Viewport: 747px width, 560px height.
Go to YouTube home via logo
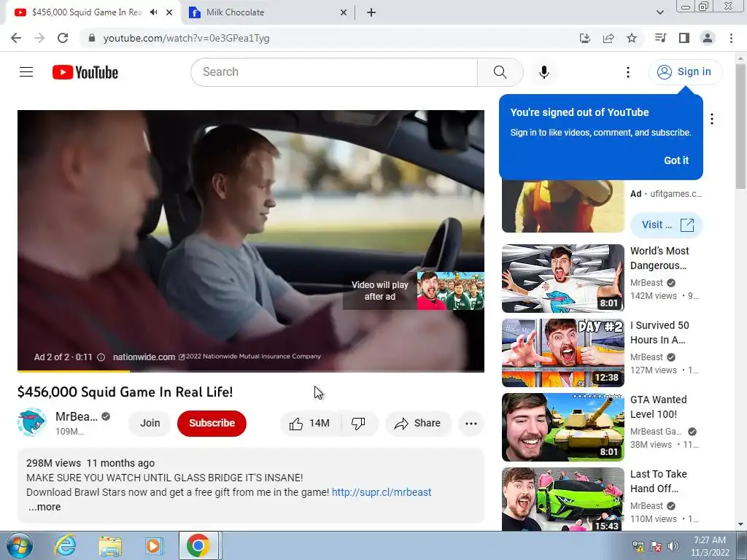85,72
